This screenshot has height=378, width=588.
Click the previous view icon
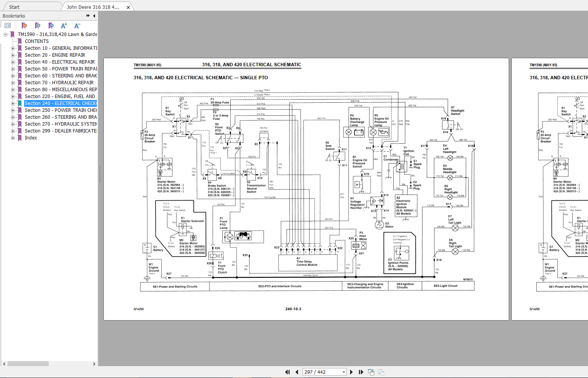coord(371,372)
